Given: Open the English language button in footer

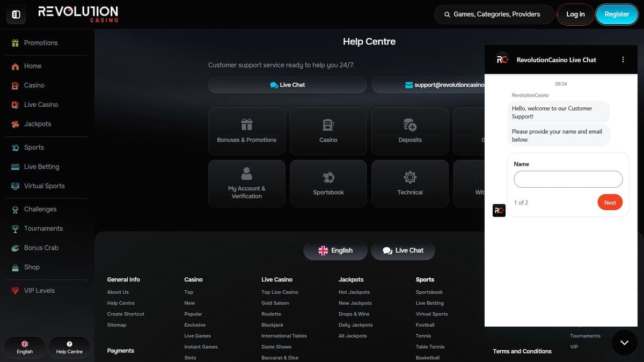Looking at the screenshot, I should click(x=335, y=250).
